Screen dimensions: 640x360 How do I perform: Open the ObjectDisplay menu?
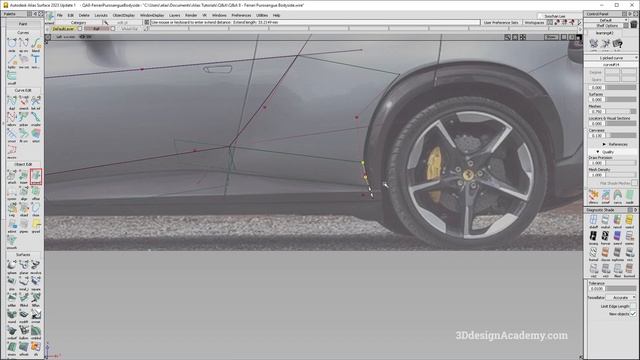point(124,16)
